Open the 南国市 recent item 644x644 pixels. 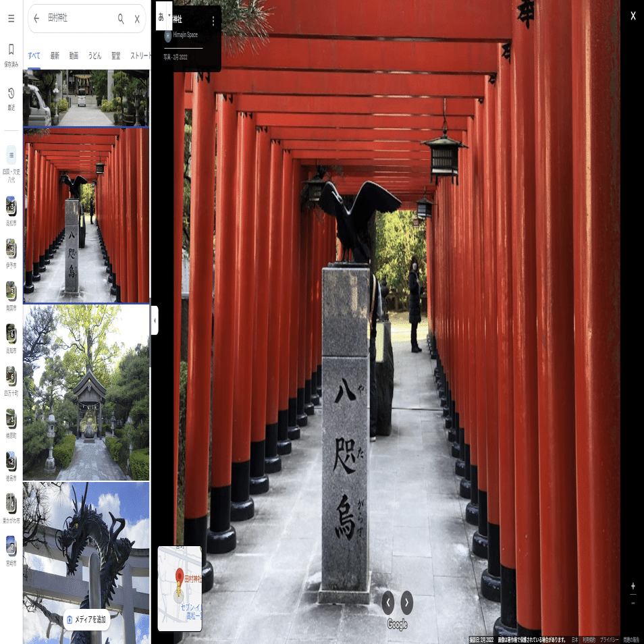tap(11, 296)
